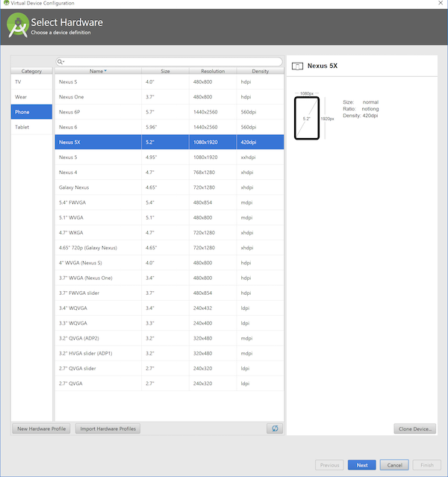Select the Nexus 5 device row

169,158
